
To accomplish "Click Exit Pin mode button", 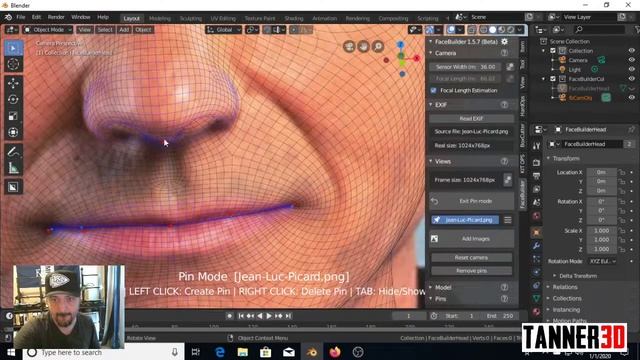I will click(471, 201).
